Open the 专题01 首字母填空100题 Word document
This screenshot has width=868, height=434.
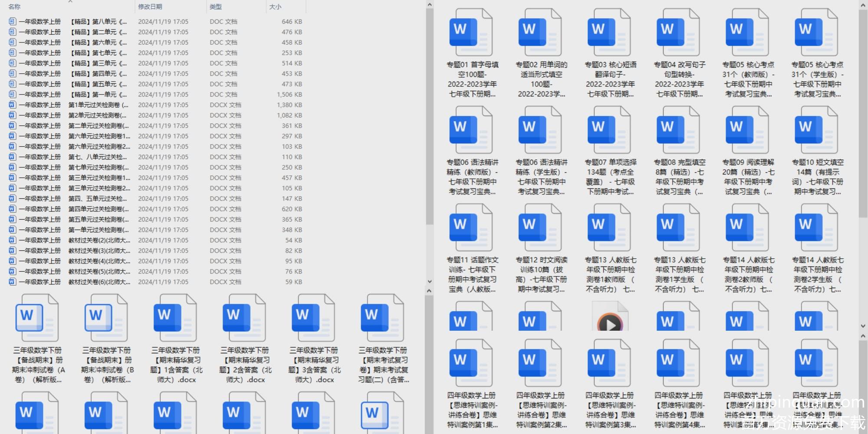pos(471,33)
